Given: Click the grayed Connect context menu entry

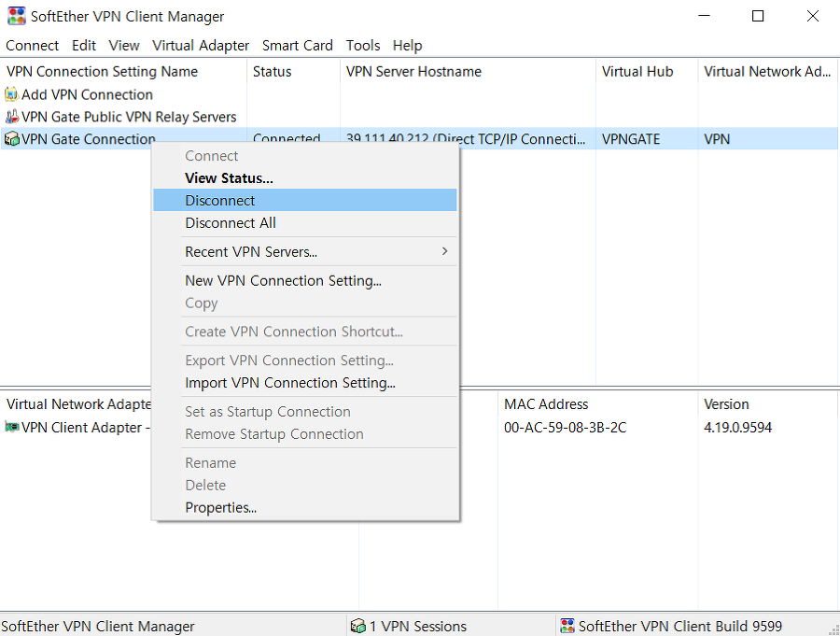Looking at the screenshot, I should click(305, 156).
